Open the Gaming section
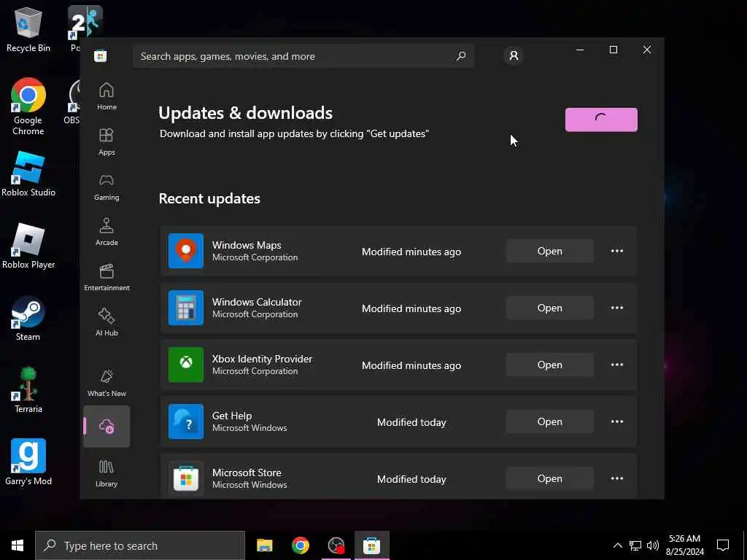This screenshot has width=747, height=560. (107, 187)
